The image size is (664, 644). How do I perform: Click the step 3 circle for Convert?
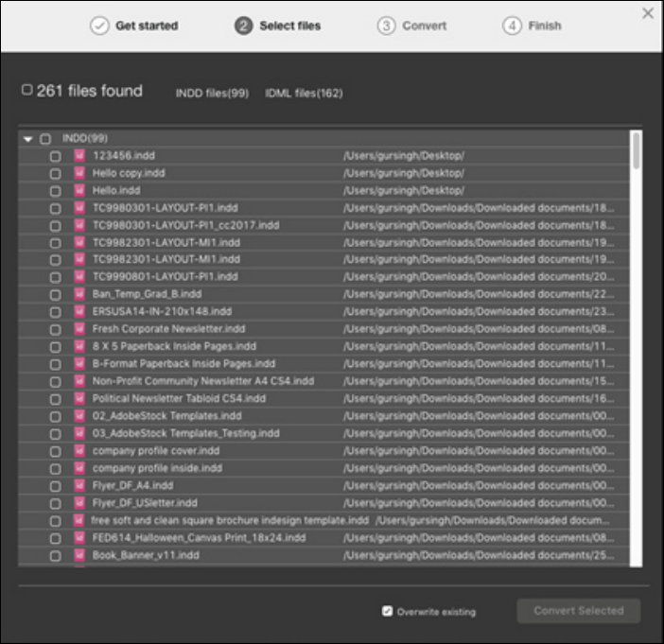coord(386,26)
